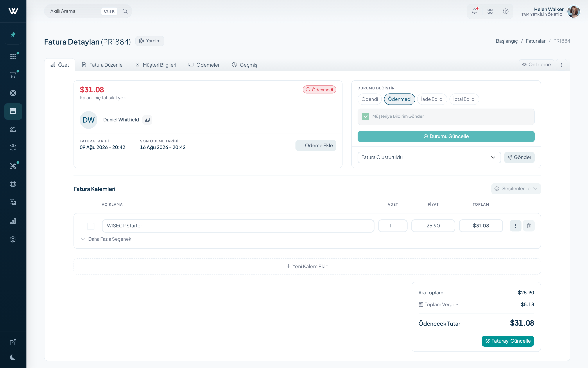Click the Ödenmedi status badge
This screenshot has height=368, width=588.
(319, 90)
